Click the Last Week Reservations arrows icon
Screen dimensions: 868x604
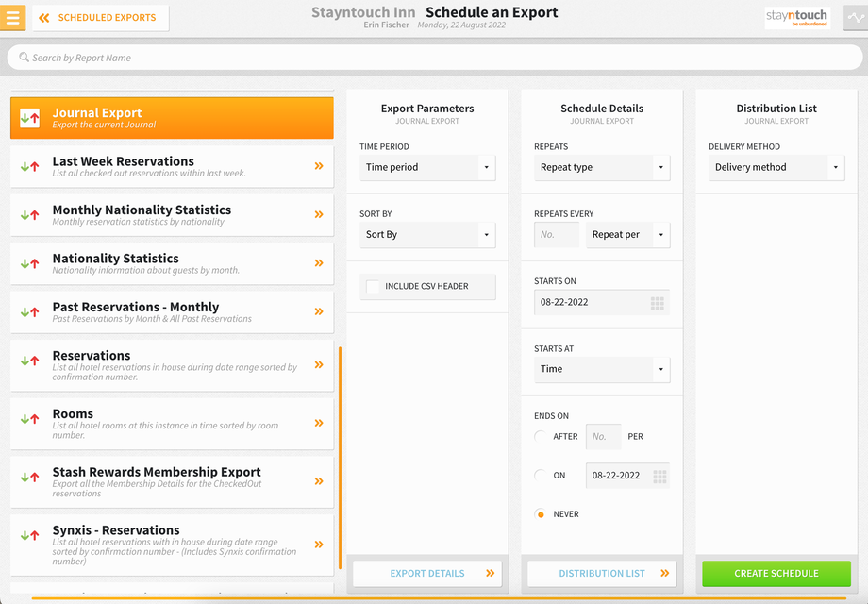point(30,166)
